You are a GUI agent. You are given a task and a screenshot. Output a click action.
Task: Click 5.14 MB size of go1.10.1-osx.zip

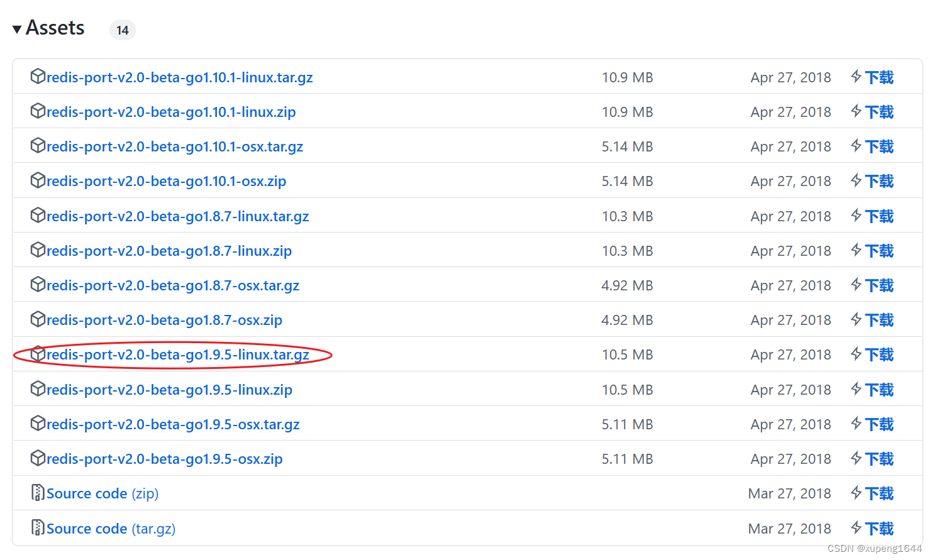pos(628,181)
